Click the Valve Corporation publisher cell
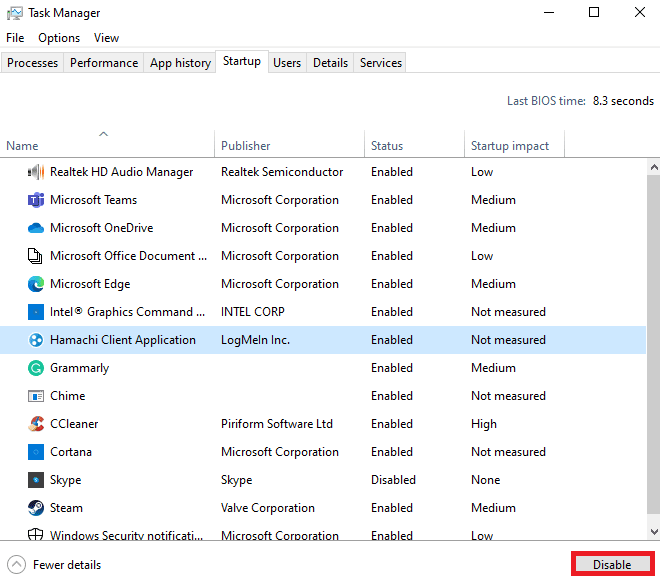Viewport: 660px width, 587px height. pyautogui.click(x=268, y=508)
